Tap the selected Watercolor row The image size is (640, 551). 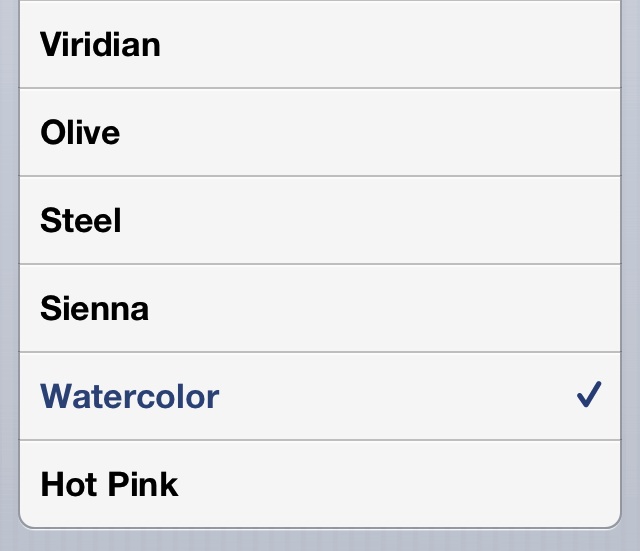pos(320,396)
